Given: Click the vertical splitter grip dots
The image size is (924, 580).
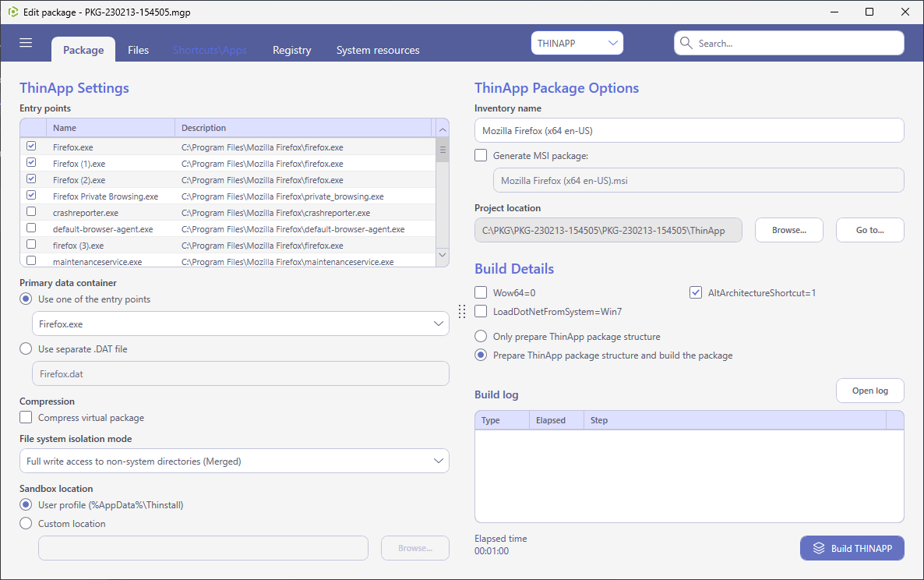Looking at the screenshot, I should click(x=462, y=311).
